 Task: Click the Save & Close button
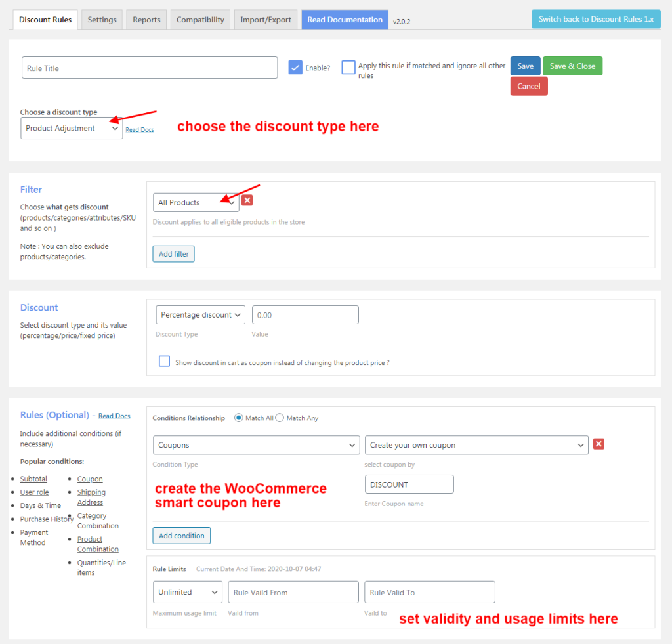click(572, 66)
